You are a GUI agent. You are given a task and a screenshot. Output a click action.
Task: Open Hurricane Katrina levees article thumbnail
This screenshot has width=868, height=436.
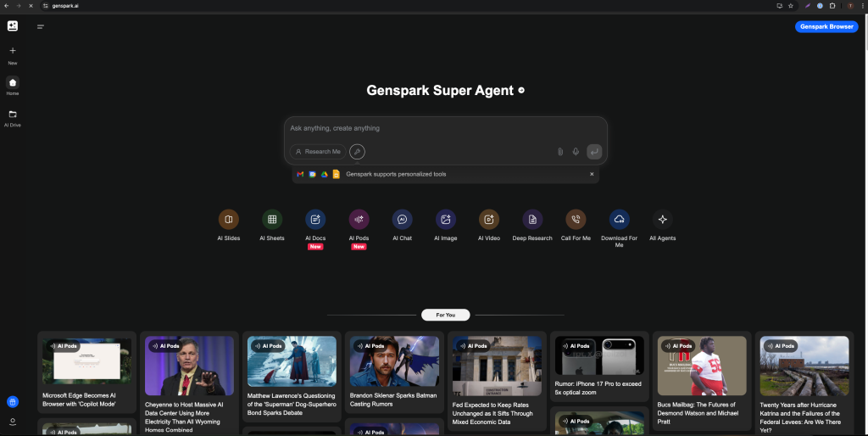pos(804,366)
